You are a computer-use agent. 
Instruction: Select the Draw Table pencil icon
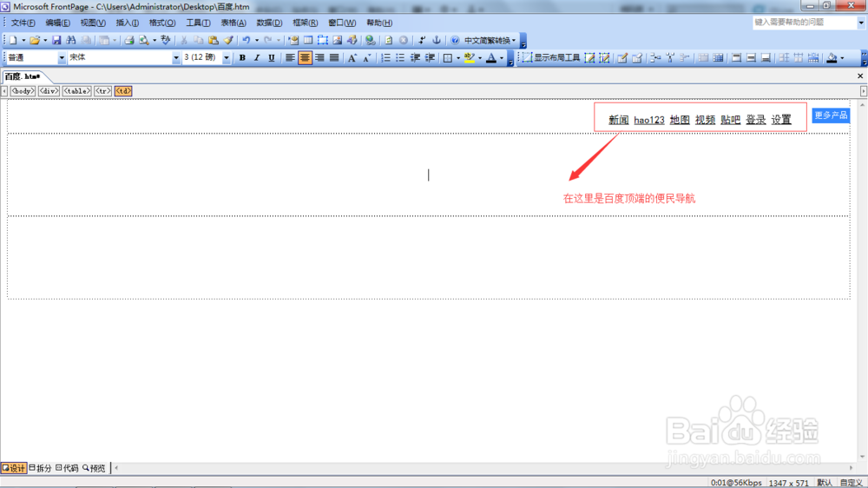tap(622, 57)
